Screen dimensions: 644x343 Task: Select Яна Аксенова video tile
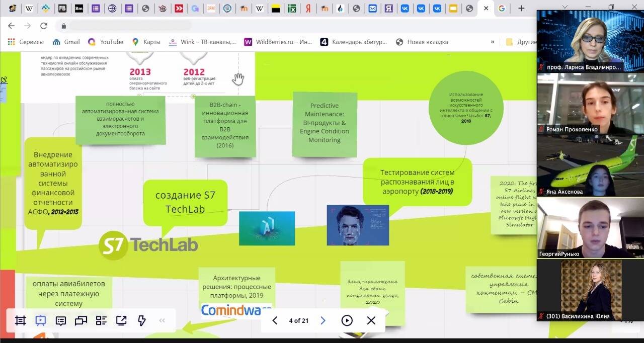point(590,165)
